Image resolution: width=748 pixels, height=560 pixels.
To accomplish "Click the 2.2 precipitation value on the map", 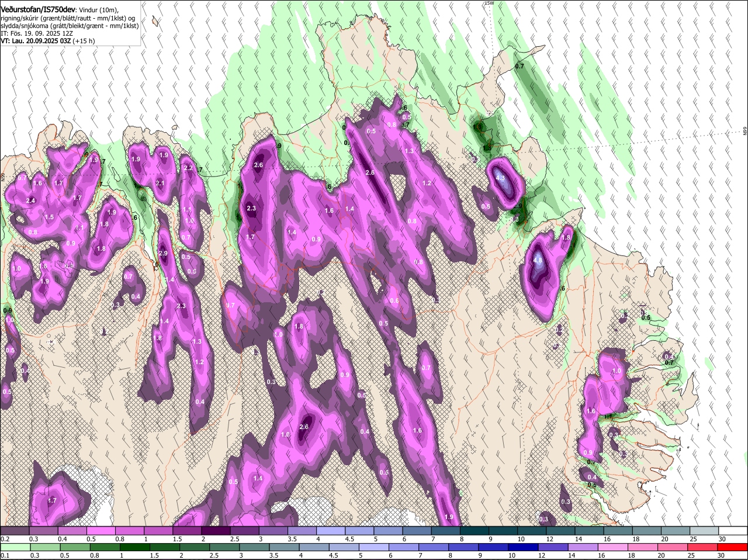I will [x=188, y=168].
